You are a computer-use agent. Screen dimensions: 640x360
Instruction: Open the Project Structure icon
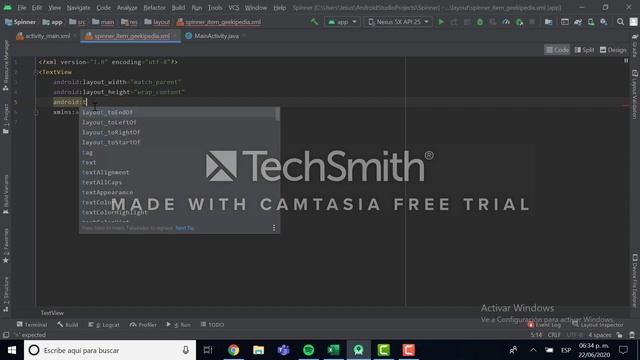click(x=548, y=22)
